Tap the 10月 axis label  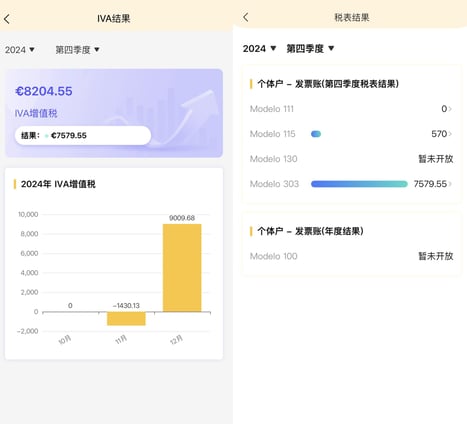coord(64,340)
